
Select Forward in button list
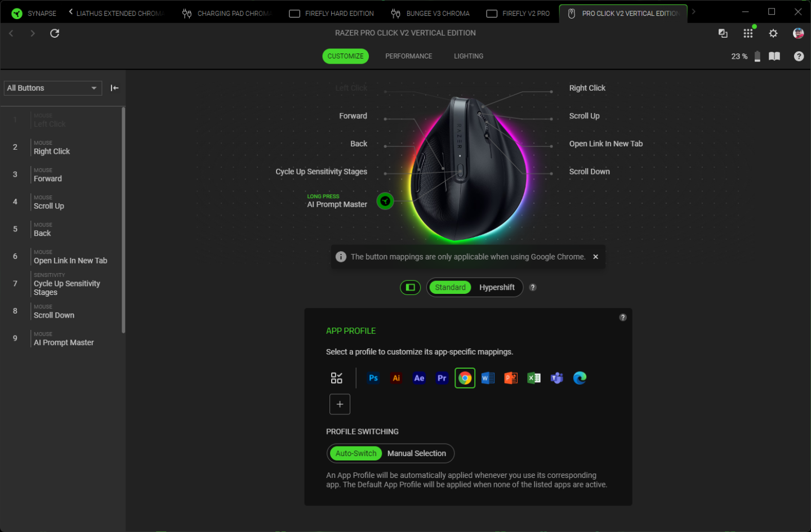(62, 175)
